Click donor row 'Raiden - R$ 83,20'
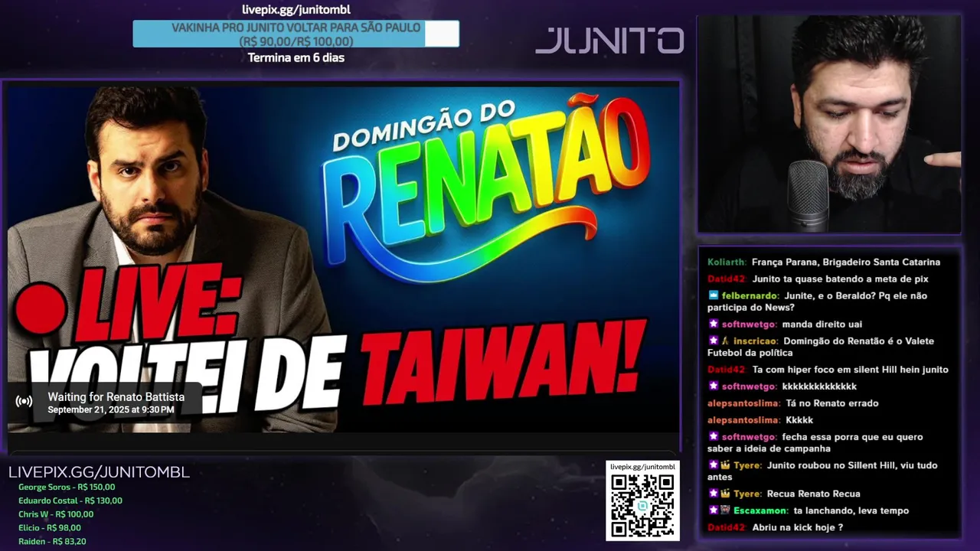Viewport: 980px width, 551px height. coord(52,541)
